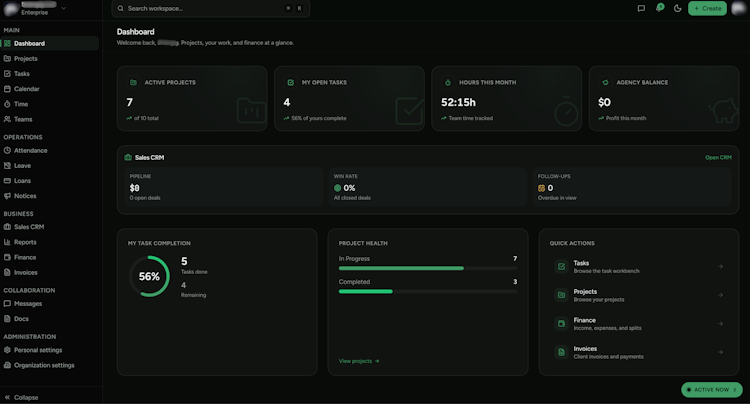Click the Reports chart icon in sidebar
The image size is (750, 404).
coord(7,242)
